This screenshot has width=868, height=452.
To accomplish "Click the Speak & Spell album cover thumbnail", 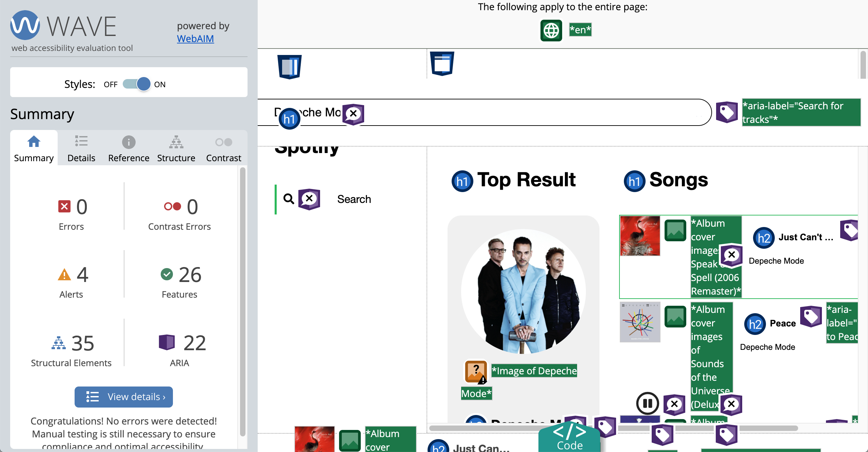I will [x=640, y=236].
